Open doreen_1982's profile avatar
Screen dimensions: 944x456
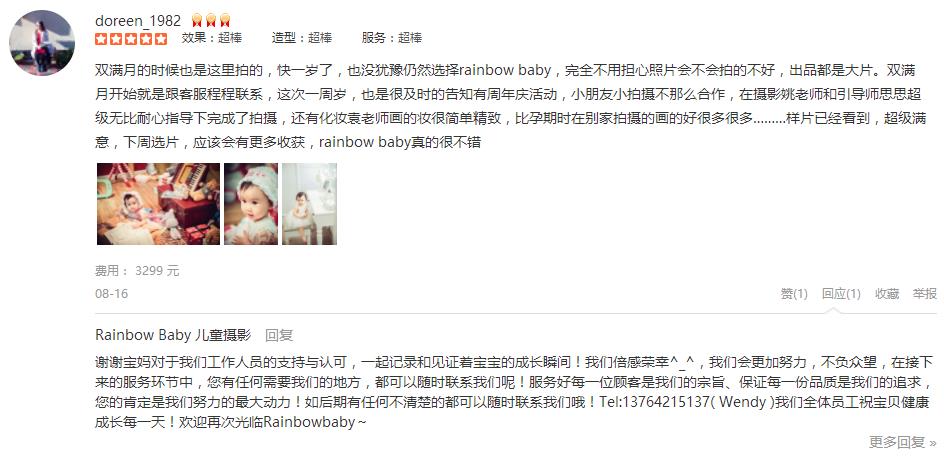coord(42,43)
